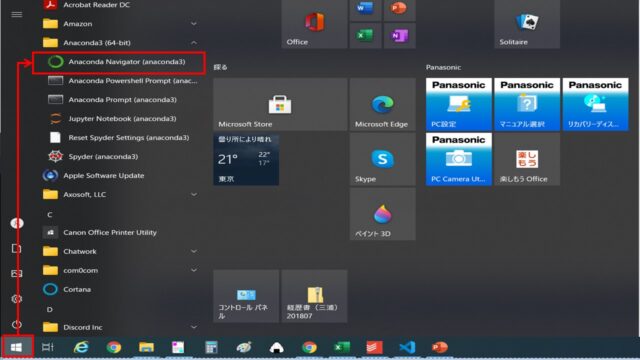Image resolution: width=640 pixels, height=360 pixels.
Task: Open Acrobat Reader DC
Action: click(x=121, y=5)
